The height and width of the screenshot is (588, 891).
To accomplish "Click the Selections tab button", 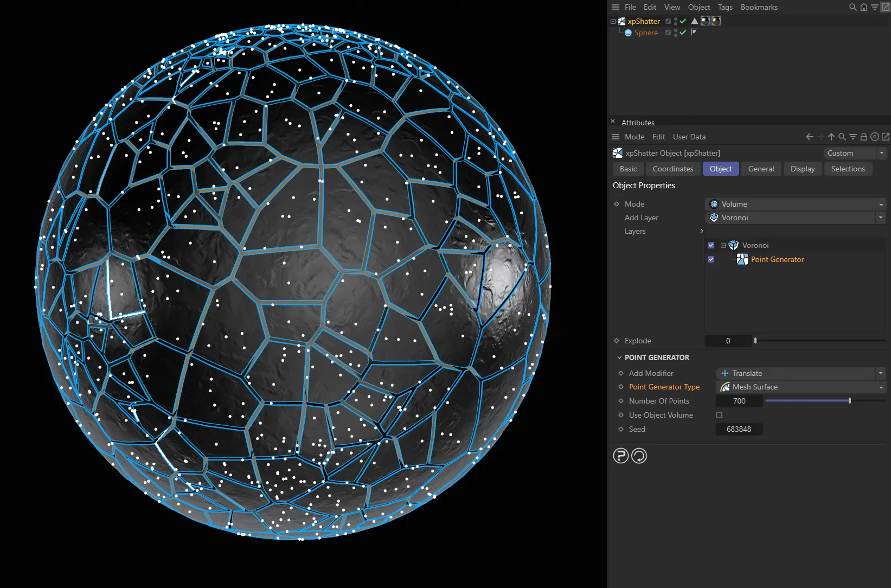I will [x=848, y=169].
